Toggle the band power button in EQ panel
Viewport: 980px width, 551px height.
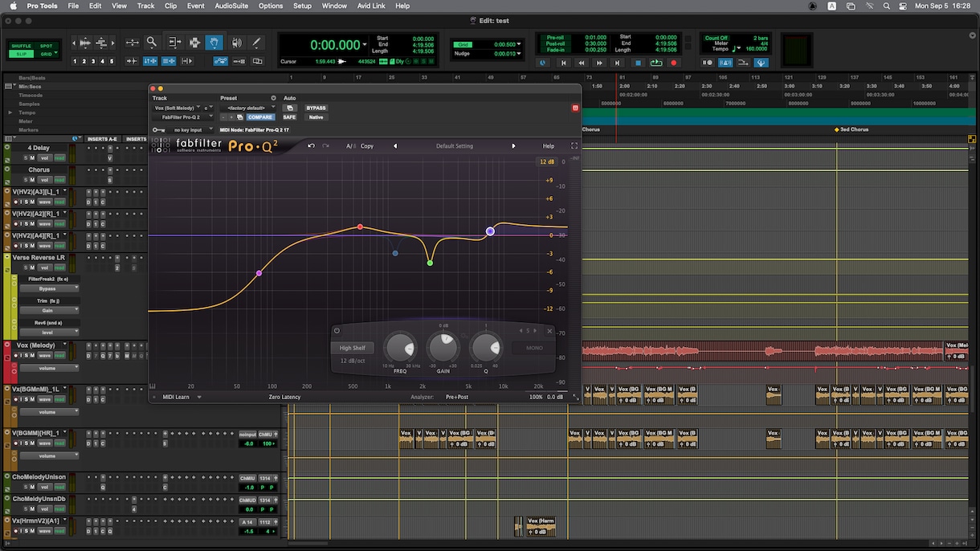click(337, 330)
